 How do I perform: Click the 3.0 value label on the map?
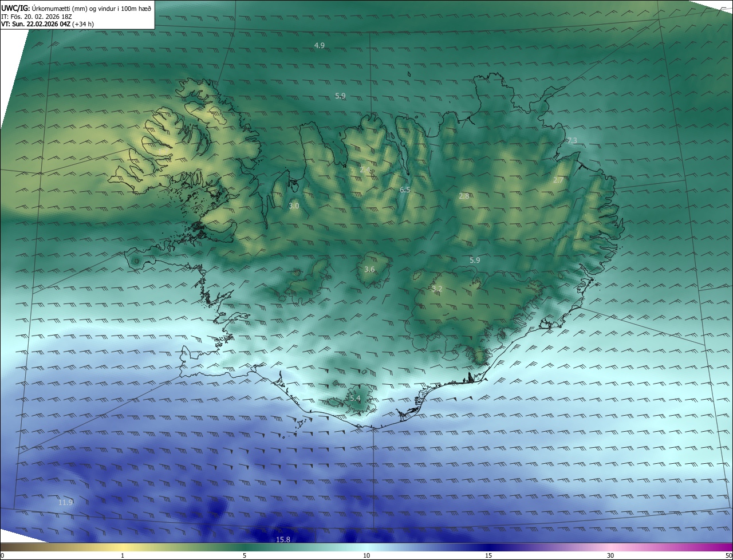[x=294, y=205]
